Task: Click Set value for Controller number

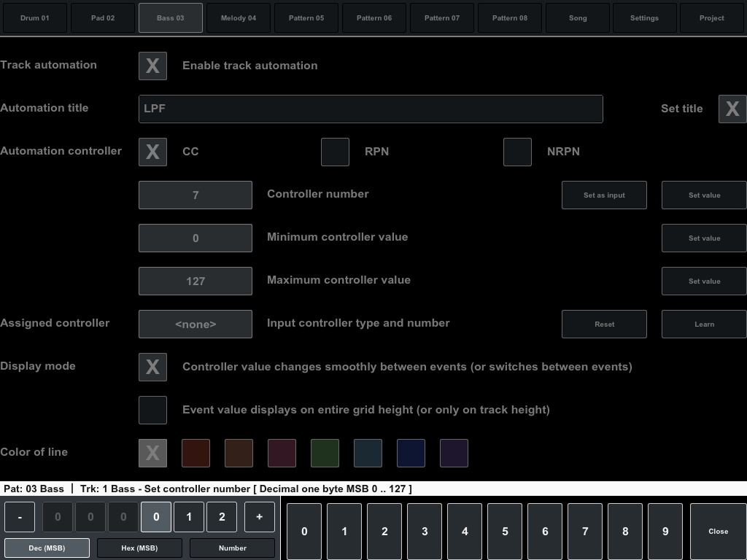Action: point(704,195)
